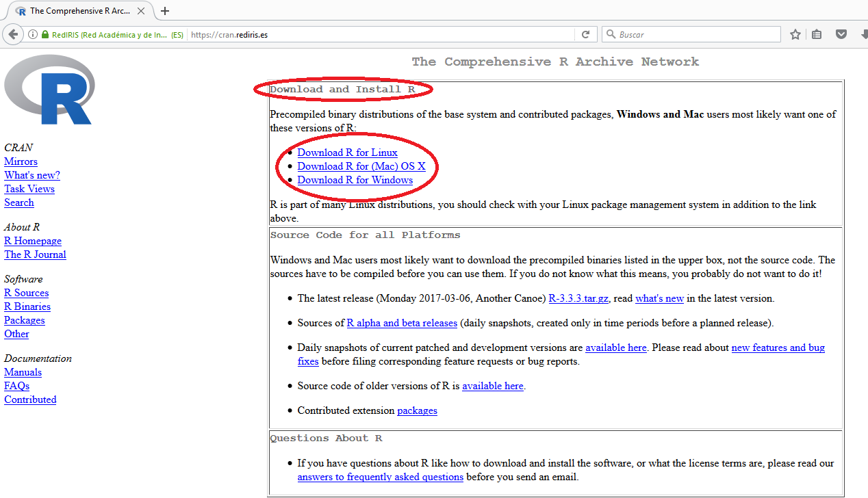Open R alpha and beta releases link
Image resolution: width=868 pixels, height=498 pixels.
pos(402,323)
